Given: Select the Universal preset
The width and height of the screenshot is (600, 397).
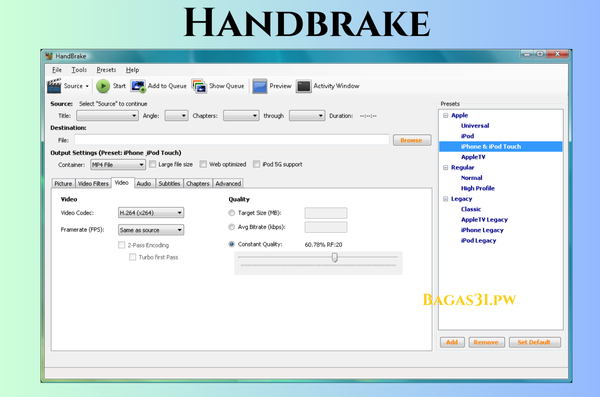Looking at the screenshot, I should [475, 126].
